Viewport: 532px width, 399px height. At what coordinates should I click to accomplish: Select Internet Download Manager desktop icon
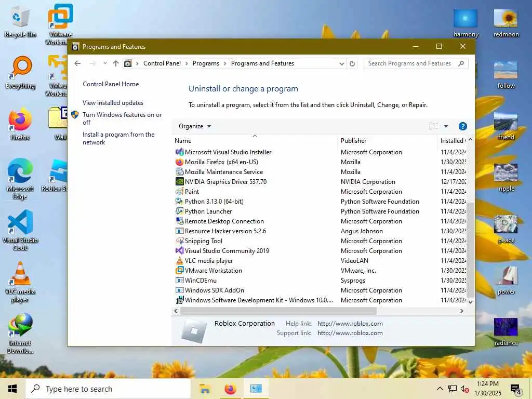[x=20, y=333]
